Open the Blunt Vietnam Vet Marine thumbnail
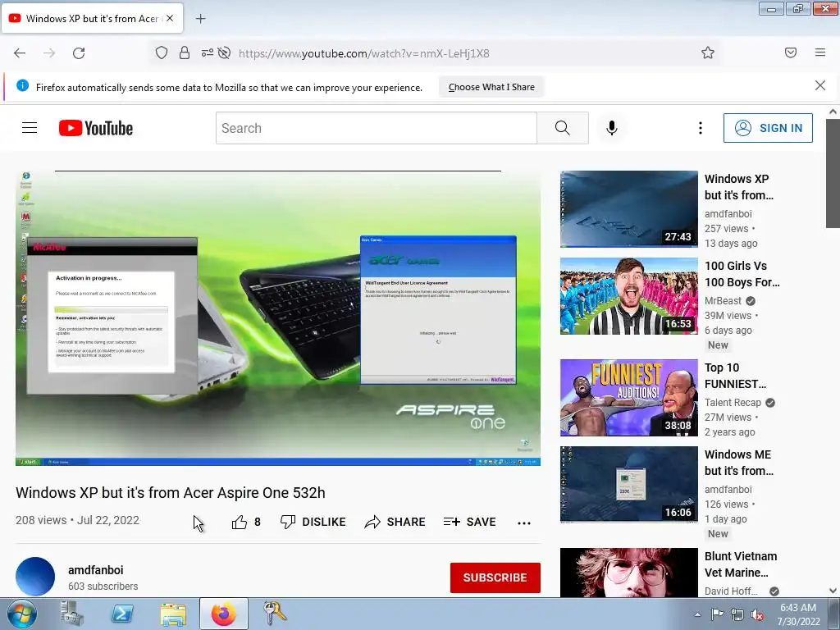This screenshot has height=630, width=840. click(x=629, y=572)
